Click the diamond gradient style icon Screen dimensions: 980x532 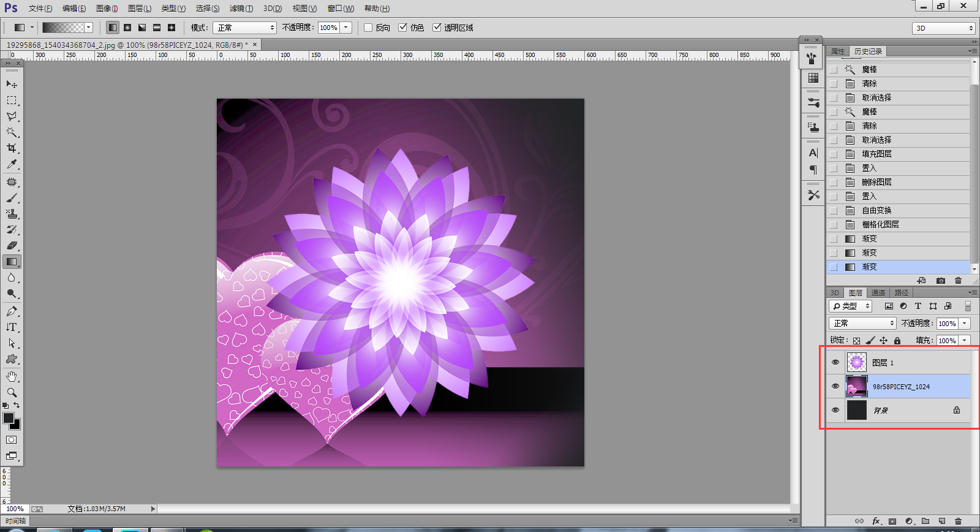[x=171, y=28]
